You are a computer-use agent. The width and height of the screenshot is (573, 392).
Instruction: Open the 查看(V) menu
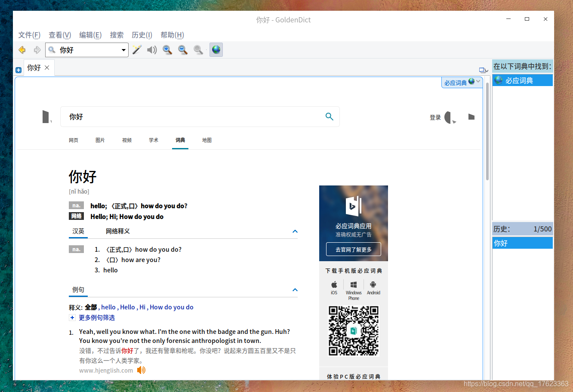[60, 35]
